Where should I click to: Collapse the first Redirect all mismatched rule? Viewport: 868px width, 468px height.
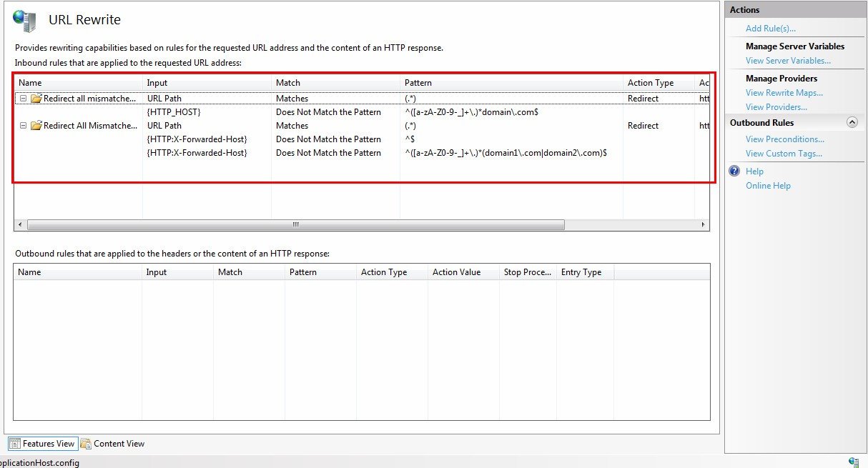coord(23,99)
